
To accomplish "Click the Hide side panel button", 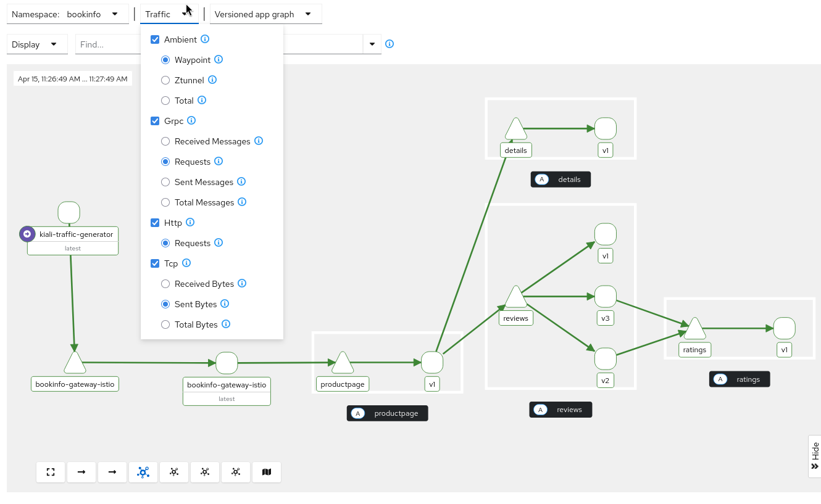I will click(x=815, y=456).
